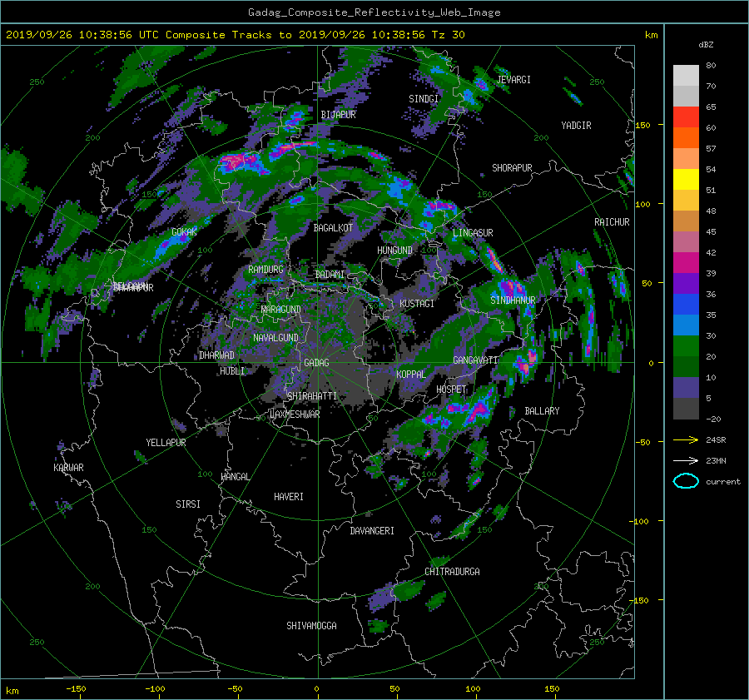The width and height of the screenshot is (749, 700).
Task: Click the BAGALKOT city label
Action: 333,228
